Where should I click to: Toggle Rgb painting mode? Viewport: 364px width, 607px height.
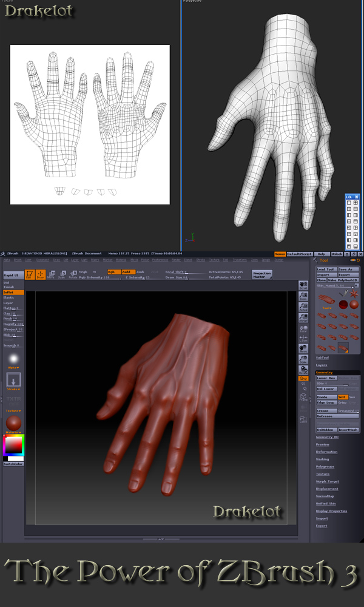pos(114,272)
